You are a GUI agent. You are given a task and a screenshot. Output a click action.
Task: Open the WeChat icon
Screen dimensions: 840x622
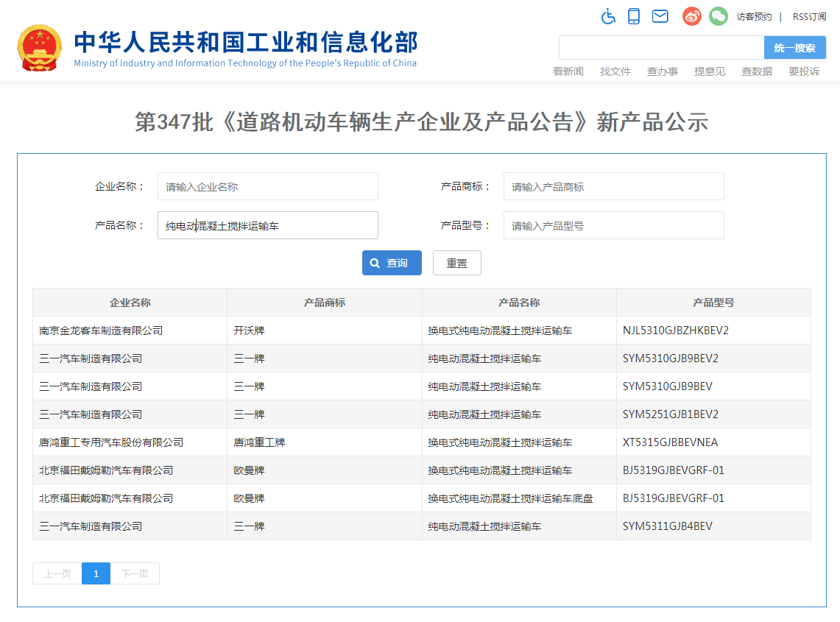coord(719,16)
